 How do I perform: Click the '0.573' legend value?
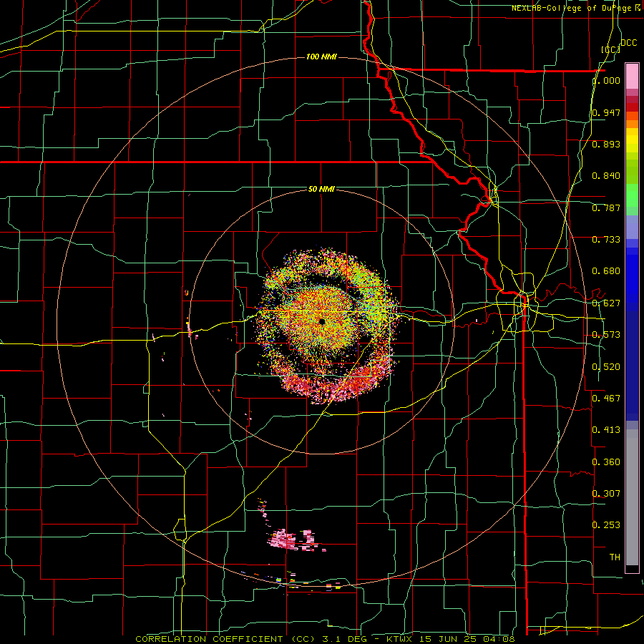pyautogui.click(x=606, y=335)
